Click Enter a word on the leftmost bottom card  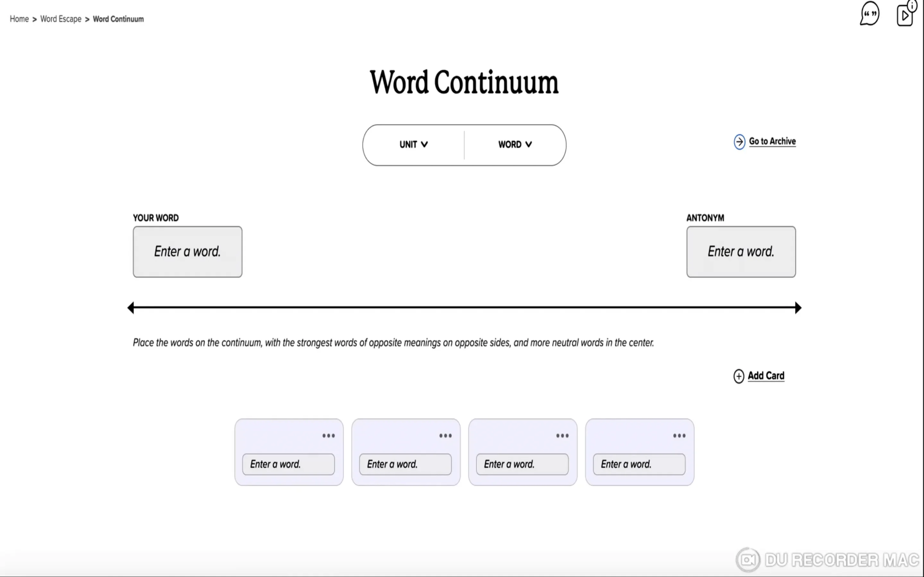click(288, 464)
